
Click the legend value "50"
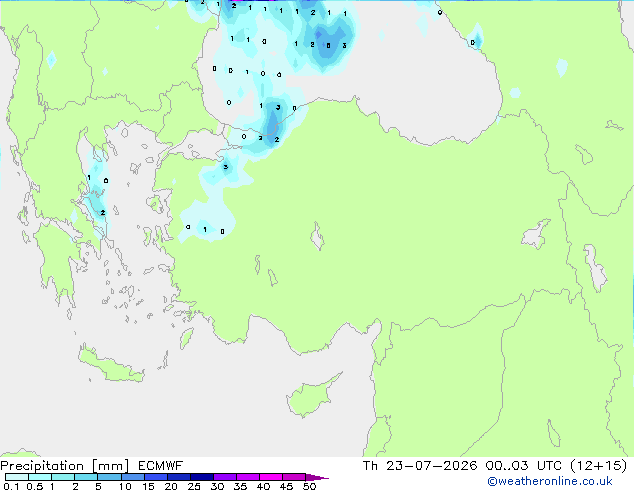309,486
